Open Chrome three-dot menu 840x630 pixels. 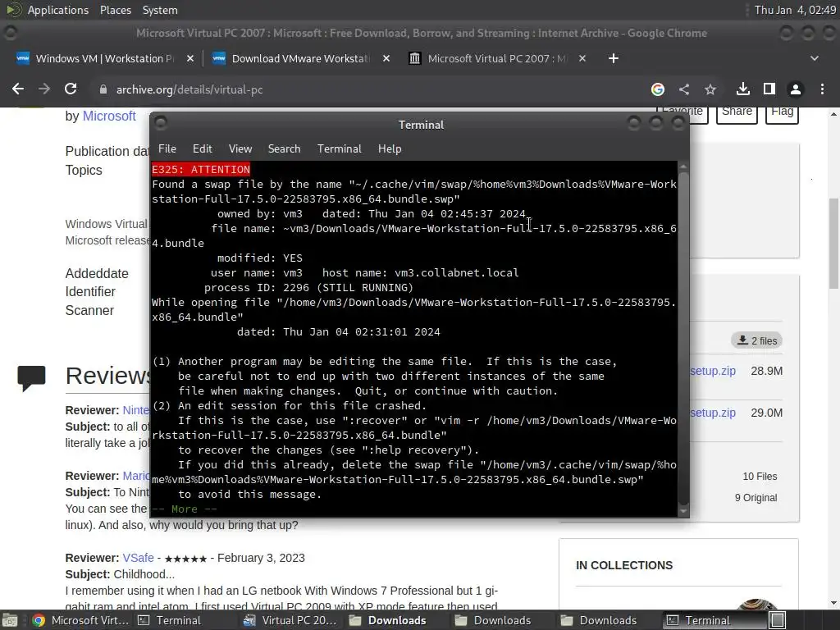coord(822,89)
